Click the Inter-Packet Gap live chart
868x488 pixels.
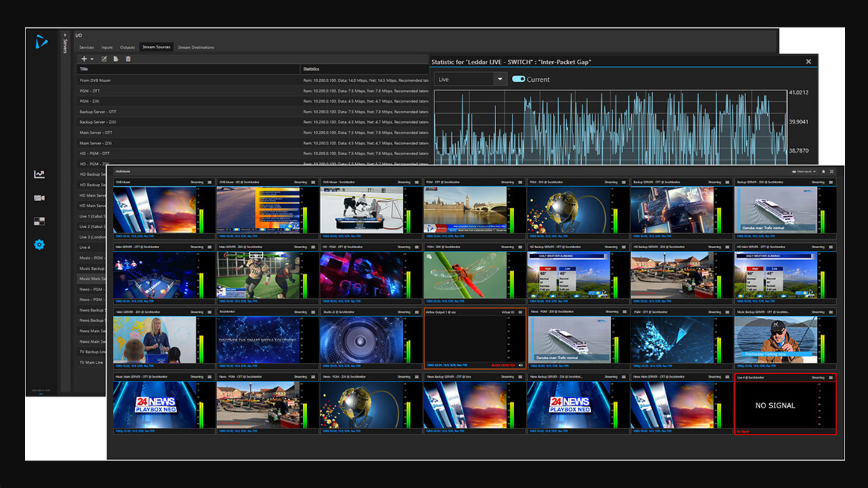(x=610, y=127)
